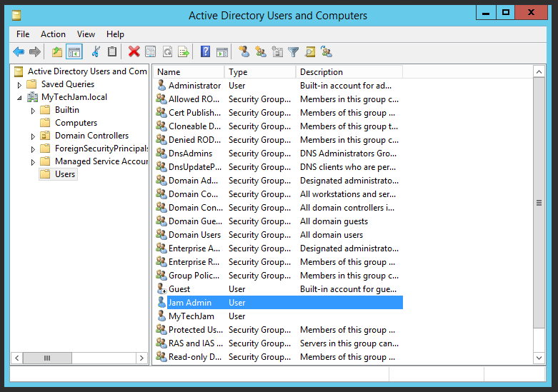Click the red Delete X icon
Viewport: 558px width, 392px height.
point(134,52)
